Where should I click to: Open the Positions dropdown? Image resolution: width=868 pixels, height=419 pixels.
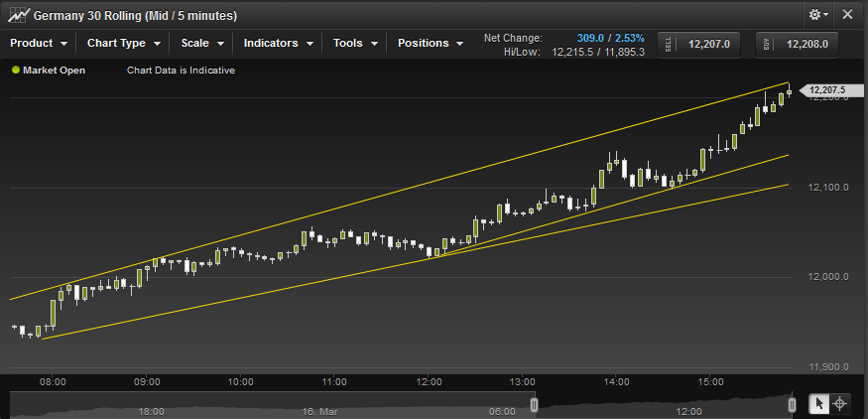click(431, 44)
